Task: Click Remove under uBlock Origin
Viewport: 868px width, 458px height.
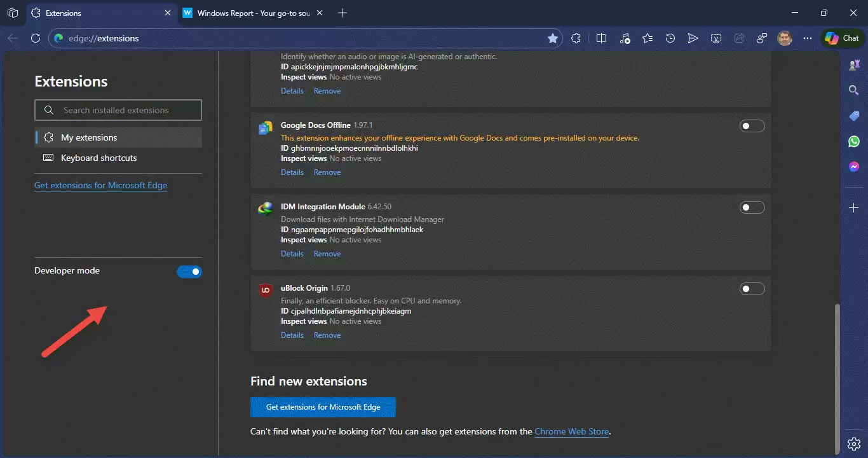Action: (327, 335)
